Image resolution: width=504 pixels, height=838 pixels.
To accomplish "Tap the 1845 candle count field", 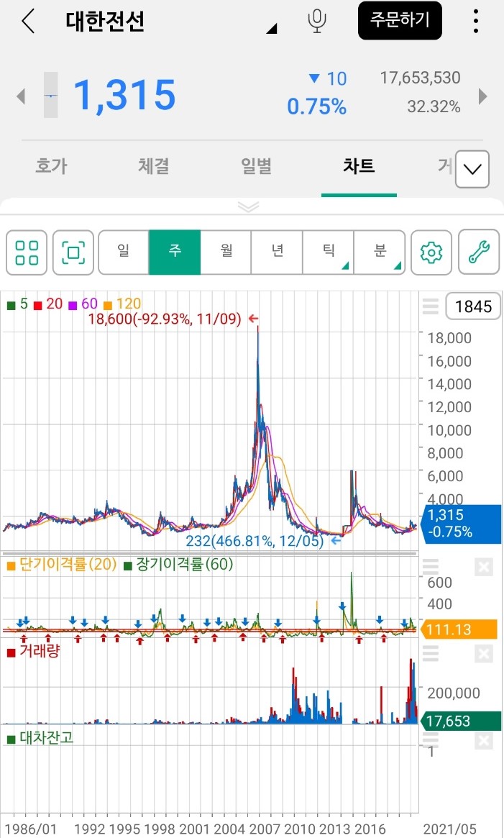I will [x=474, y=306].
